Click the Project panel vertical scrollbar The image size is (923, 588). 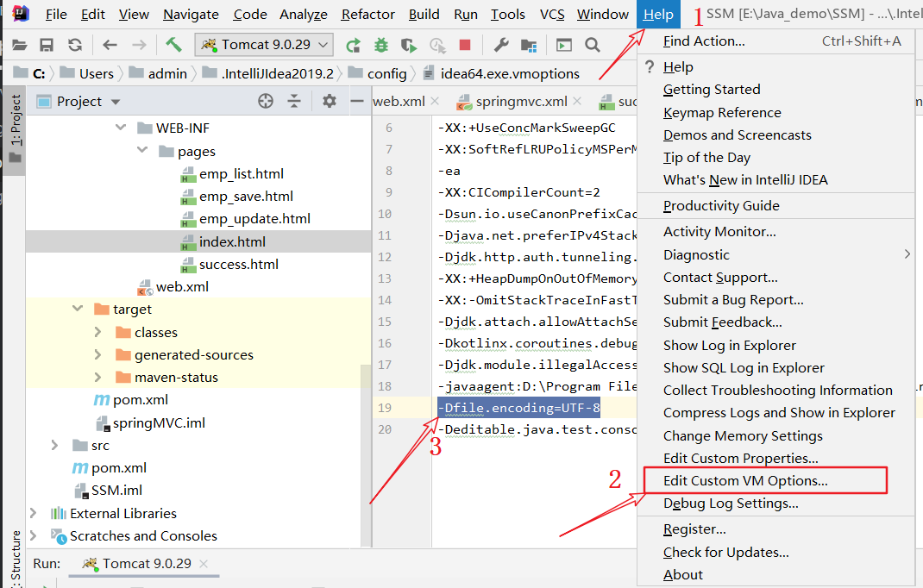(x=366, y=454)
